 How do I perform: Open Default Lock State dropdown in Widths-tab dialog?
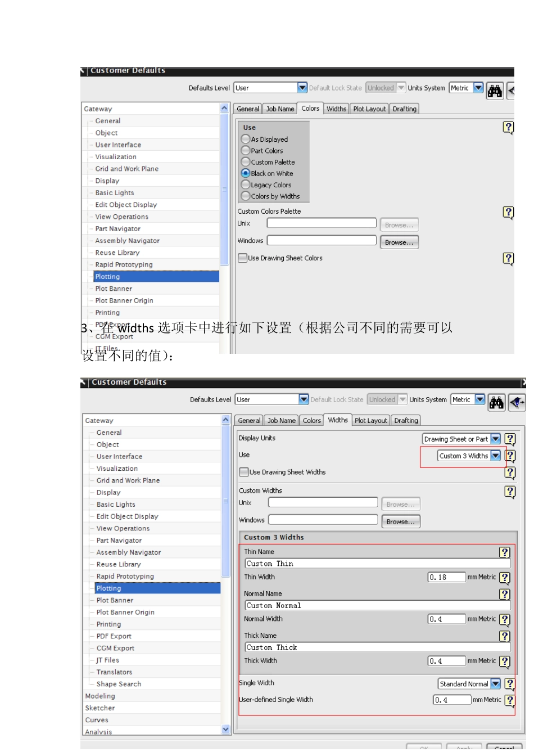pyautogui.click(x=402, y=399)
